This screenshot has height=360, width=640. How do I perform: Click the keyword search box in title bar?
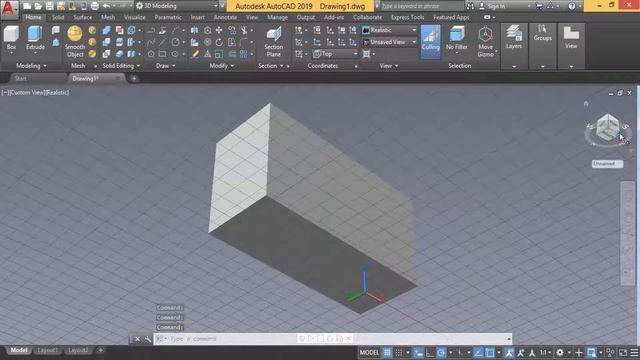click(x=421, y=6)
